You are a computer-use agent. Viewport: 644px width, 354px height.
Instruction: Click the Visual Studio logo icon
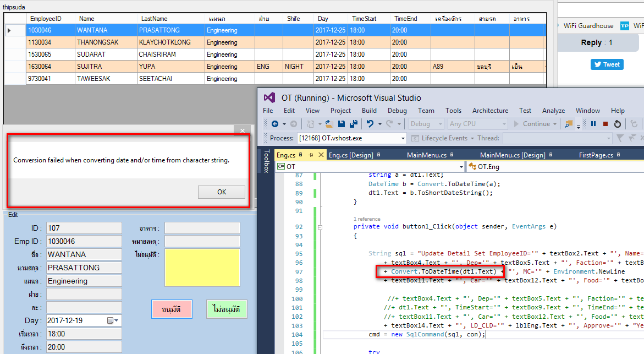(x=269, y=97)
